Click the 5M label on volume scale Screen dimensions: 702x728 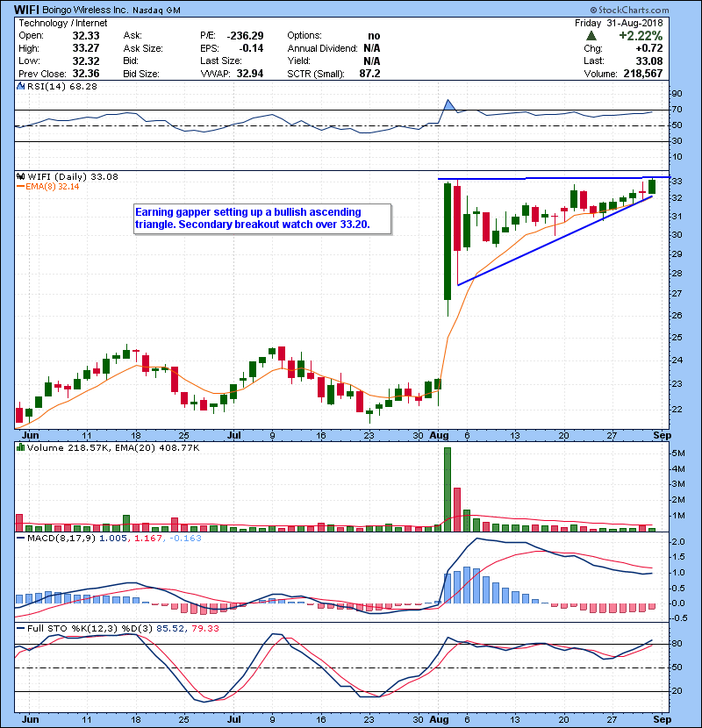click(677, 453)
